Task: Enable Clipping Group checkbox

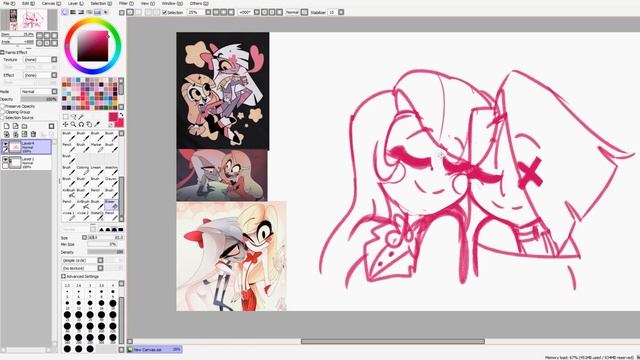Action: coord(2,112)
